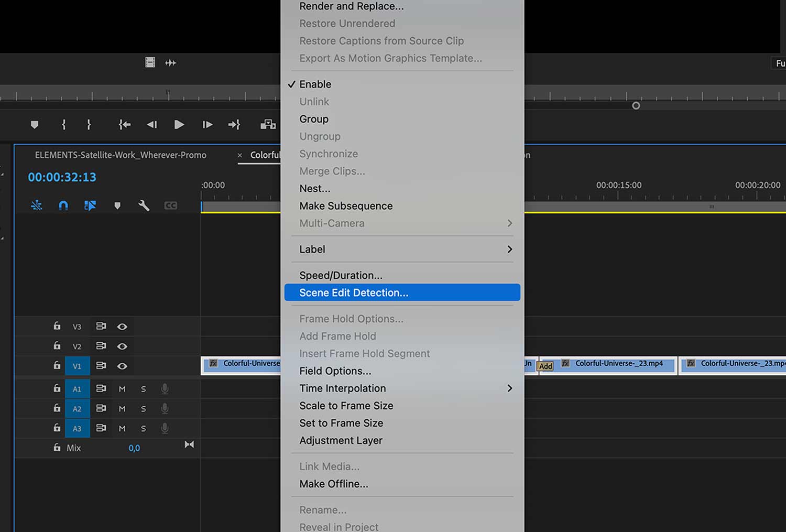
Task: Solo the A3 audio track
Action: point(143,428)
